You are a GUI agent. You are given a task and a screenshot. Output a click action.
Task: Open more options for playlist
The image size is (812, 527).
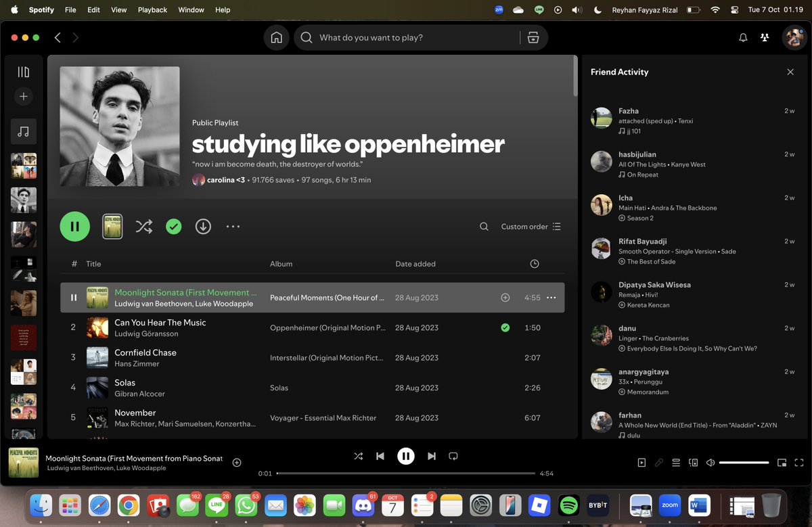[x=233, y=227]
